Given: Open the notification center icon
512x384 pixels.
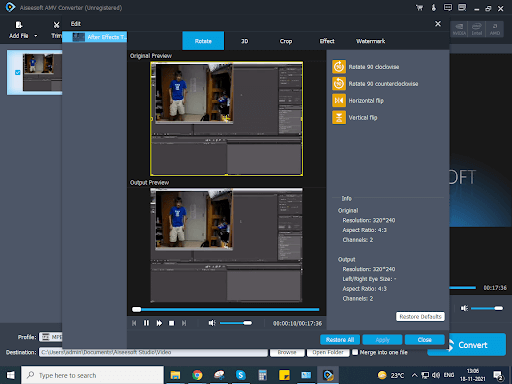Looking at the screenshot, I should tap(499, 375).
